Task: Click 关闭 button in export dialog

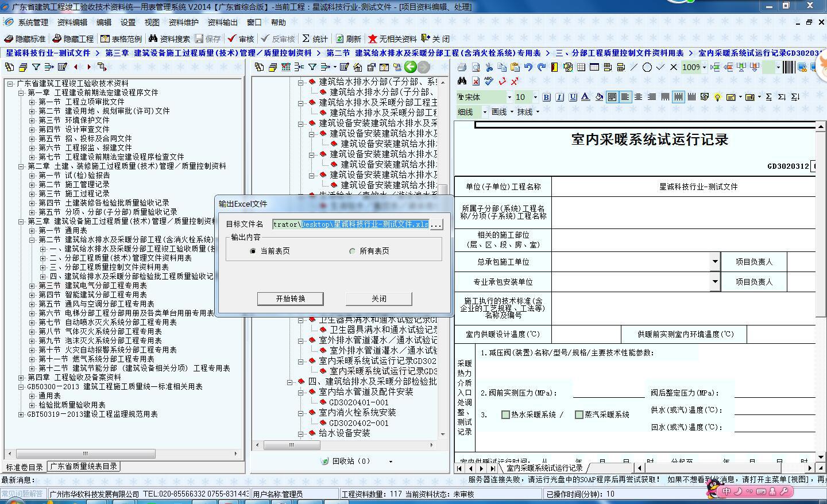Action: click(379, 298)
